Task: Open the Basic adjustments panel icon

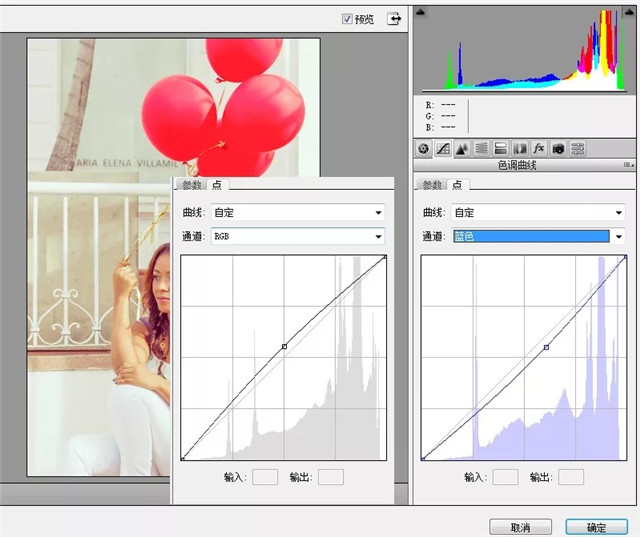Action: coord(424,148)
